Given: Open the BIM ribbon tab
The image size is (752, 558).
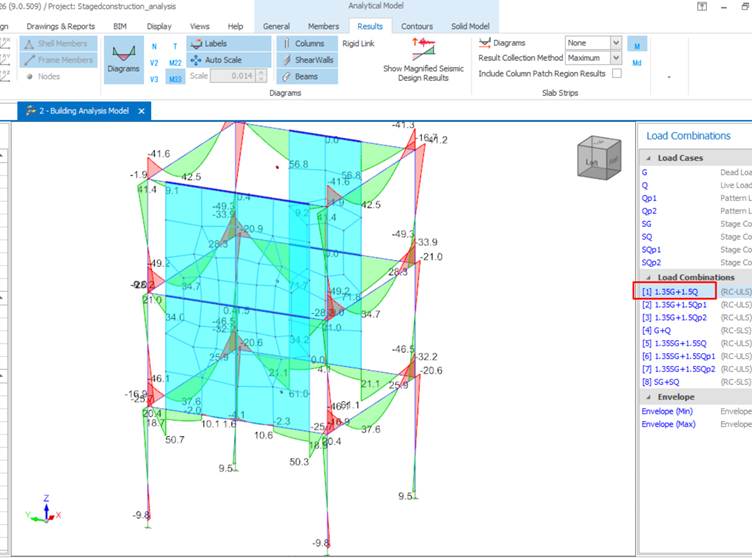Looking at the screenshot, I should coord(120,26).
